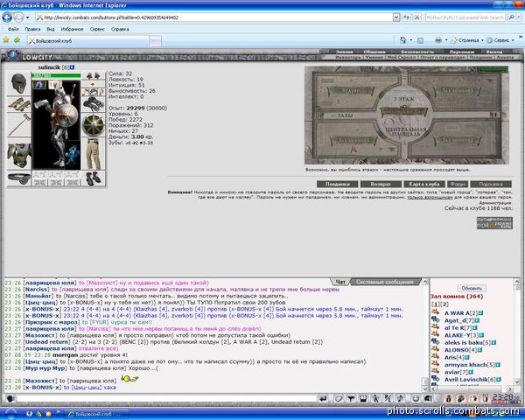Open the Справка menu
The height and width of the screenshot is (420, 525).
point(120,29)
